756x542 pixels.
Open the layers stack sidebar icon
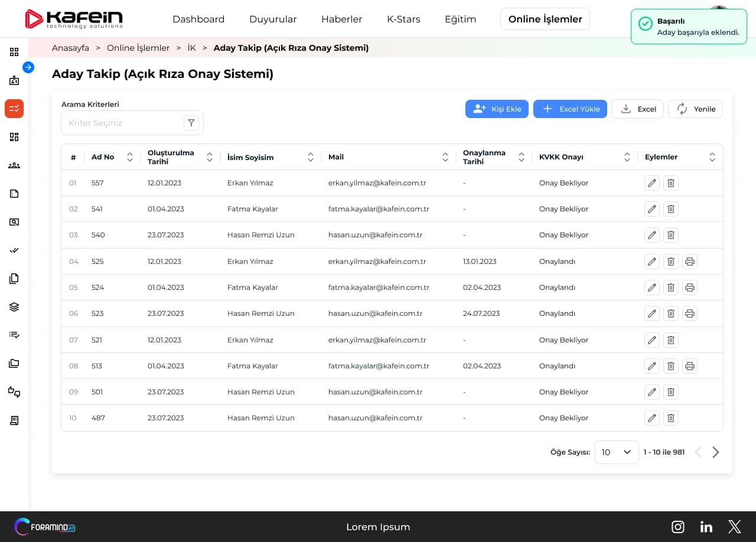[x=14, y=307]
